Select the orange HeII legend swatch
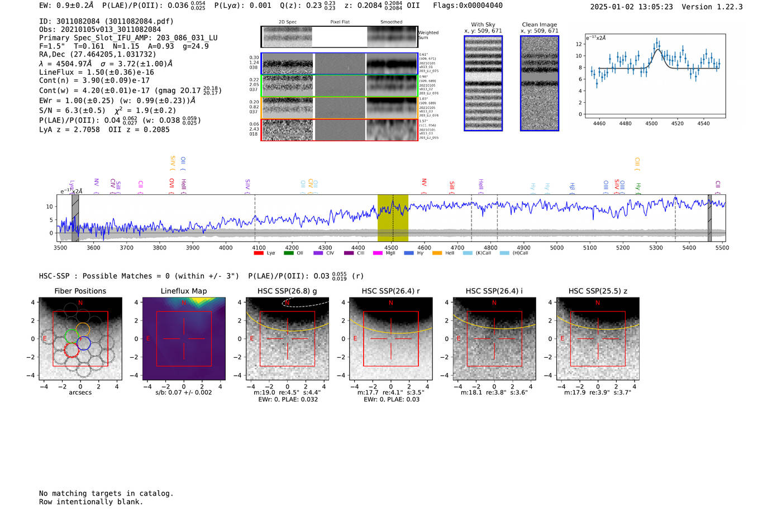The height and width of the screenshot is (532, 782). click(437, 253)
